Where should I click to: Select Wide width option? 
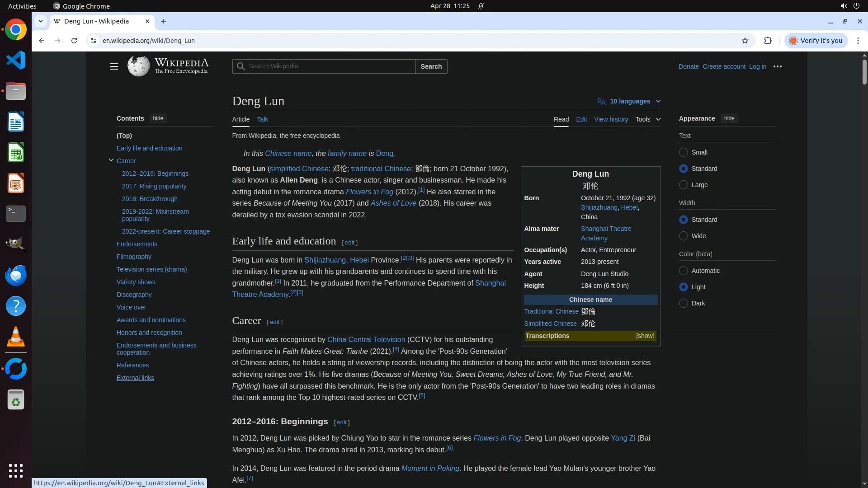(684, 236)
